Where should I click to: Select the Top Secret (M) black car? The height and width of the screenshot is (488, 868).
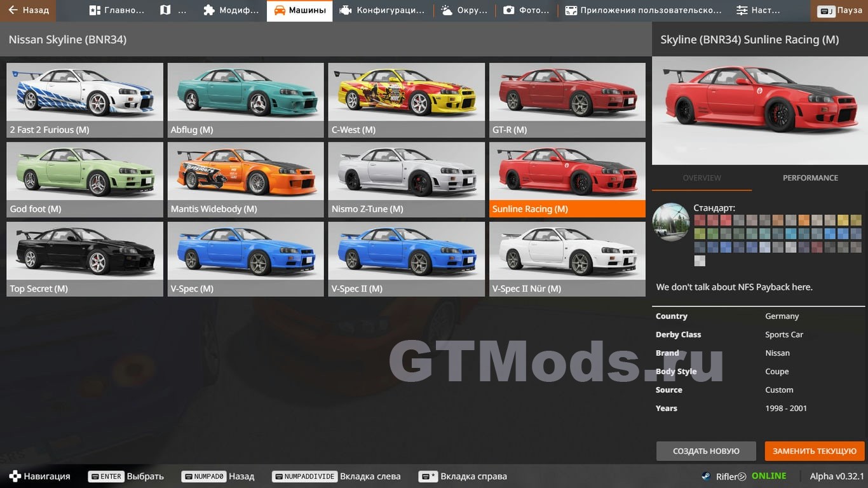85,259
